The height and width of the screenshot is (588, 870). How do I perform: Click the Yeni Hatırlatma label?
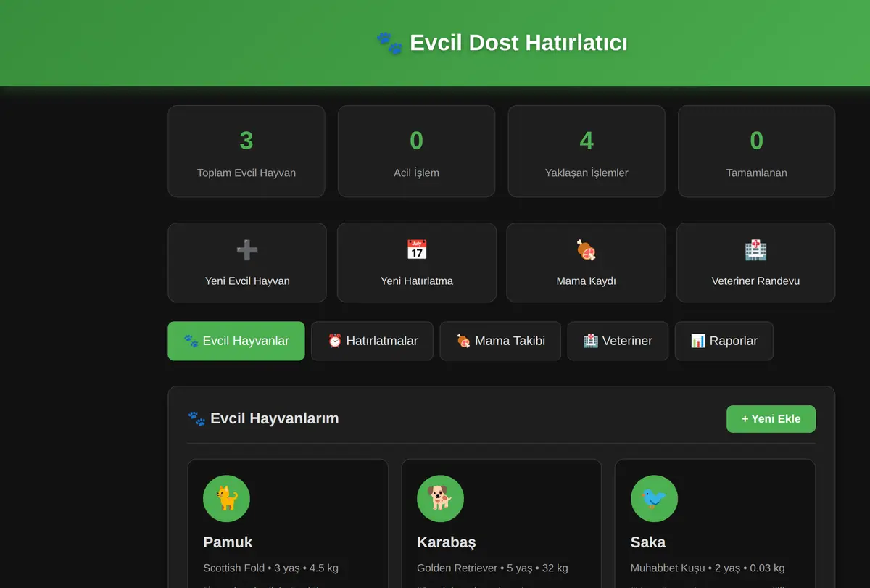tap(417, 281)
